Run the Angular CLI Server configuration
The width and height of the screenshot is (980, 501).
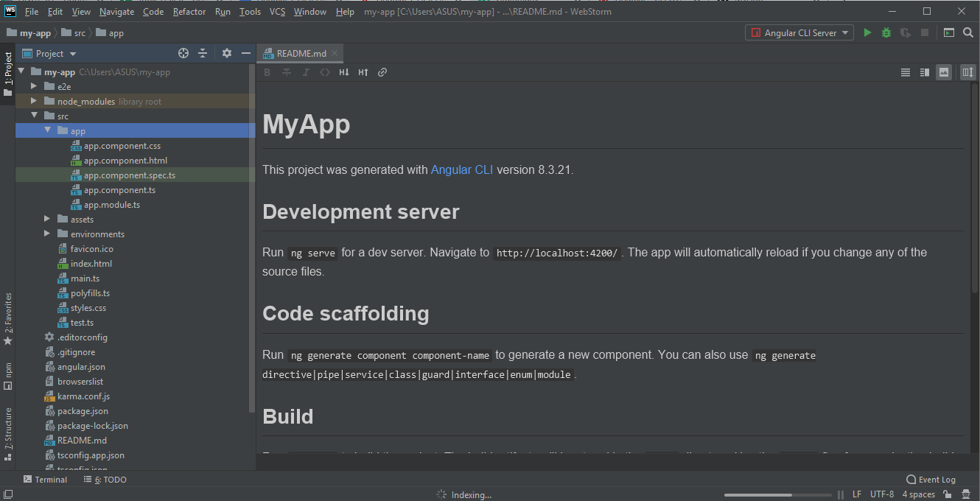867,32
